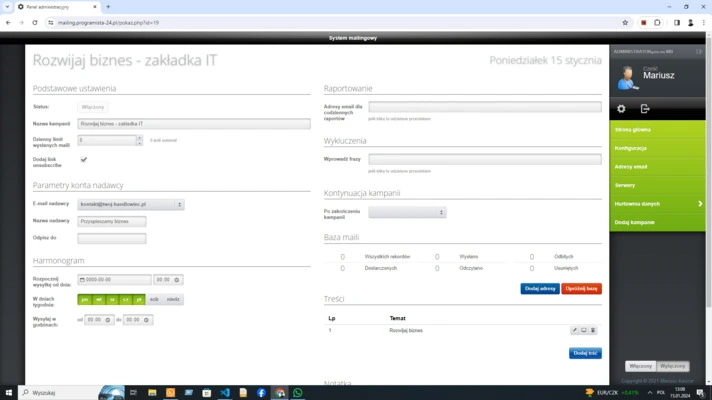This screenshot has width=712, height=400.
Task: Open the 'do' sending hour picker
Action: point(138,320)
